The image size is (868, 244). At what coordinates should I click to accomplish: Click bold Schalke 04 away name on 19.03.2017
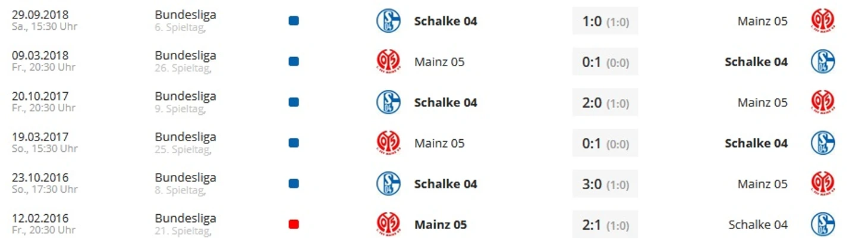[756, 143]
